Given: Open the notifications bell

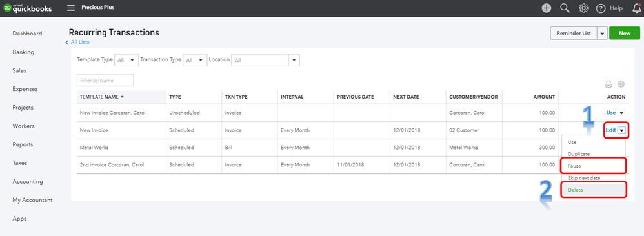Looking at the screenshot, I should pyautogui.click(x=637, y=8).
